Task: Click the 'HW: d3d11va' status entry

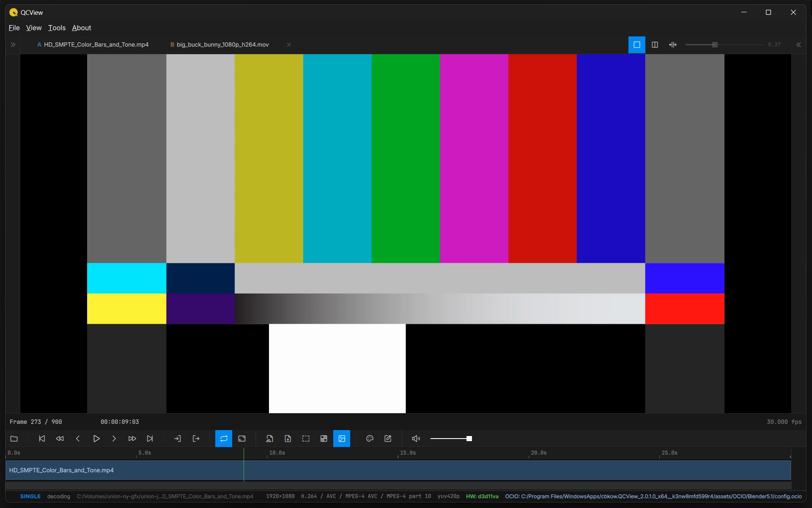Action: [482, 497]
